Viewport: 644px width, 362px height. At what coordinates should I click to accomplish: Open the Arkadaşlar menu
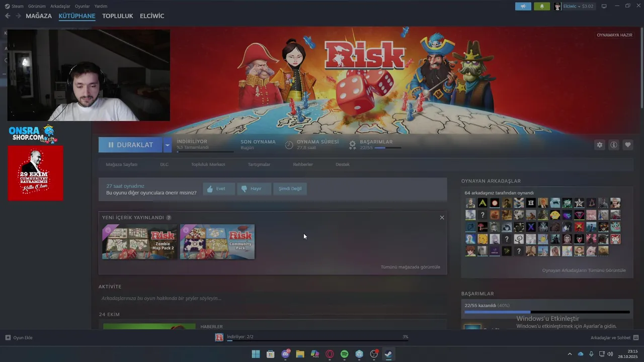(60, 6)
